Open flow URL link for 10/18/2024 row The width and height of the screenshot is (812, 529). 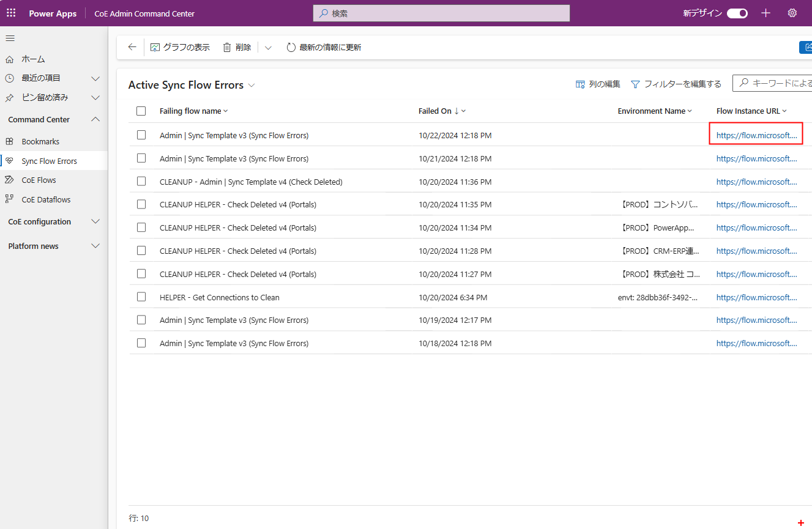point(756,343)
